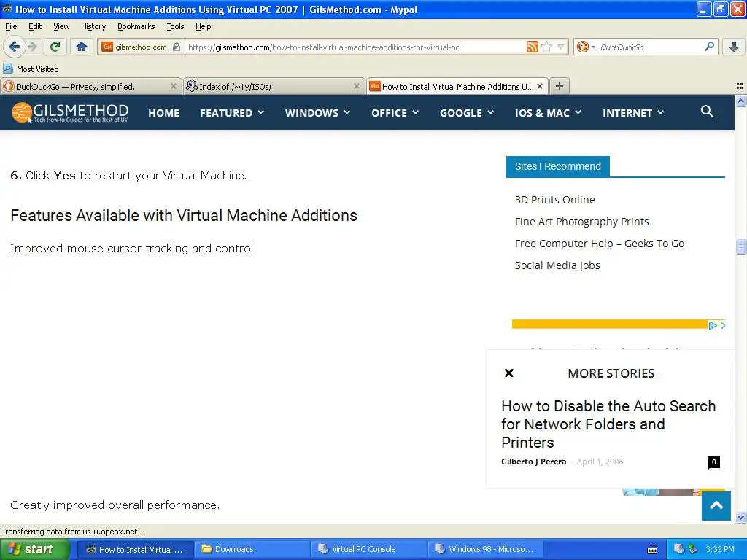747x560 pixels.
Task: Click the page scrollbar up arrow
Action: (740, 101)
